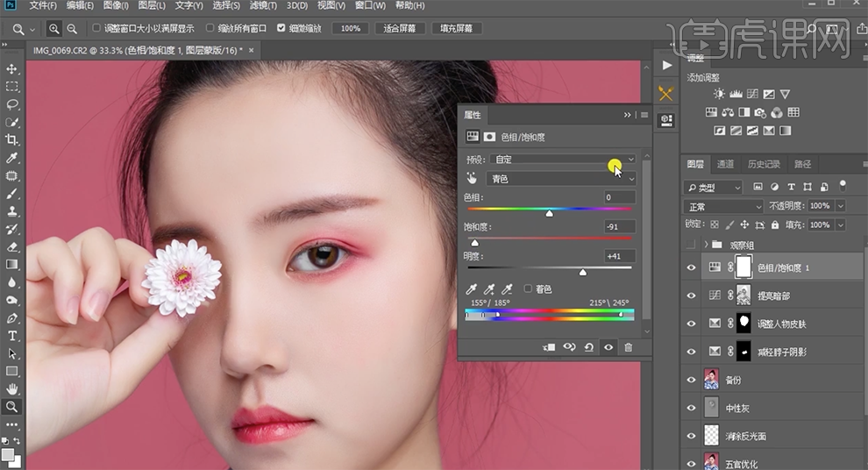Open the opacity 不透明度 dropdown arrow
This screenshot has height=470, width=868.
[840, 206]
